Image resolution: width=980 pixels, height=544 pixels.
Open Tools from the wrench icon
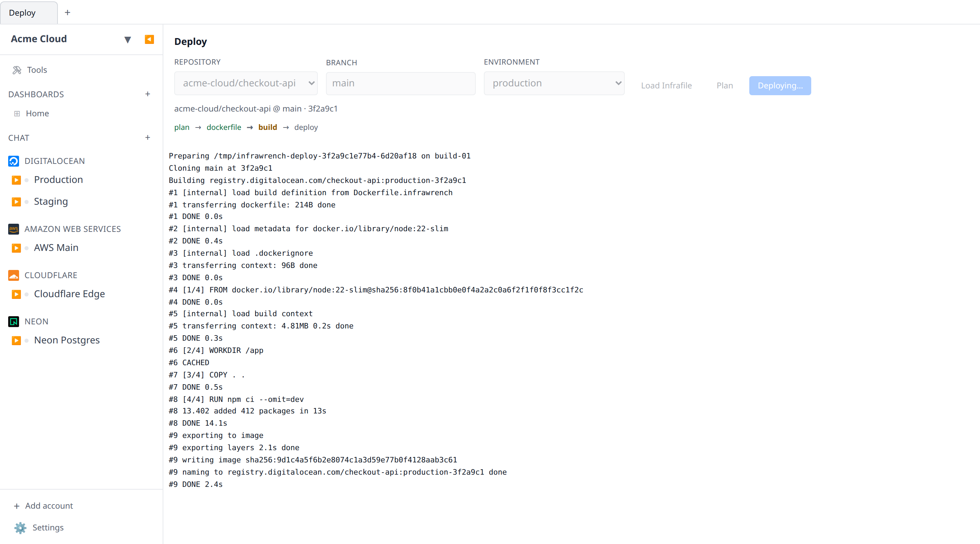click(17, 70)
